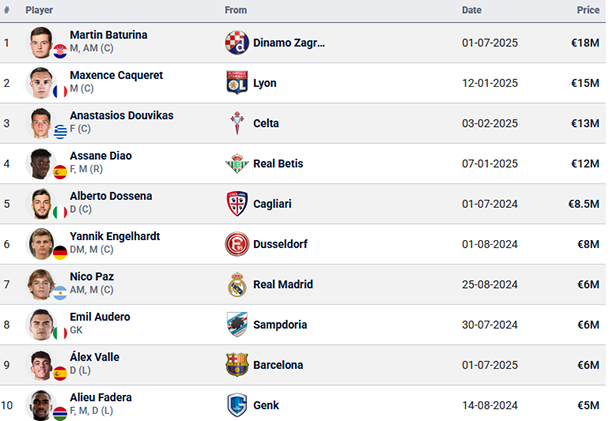Click the Real Betis crest icon
This screenshot has width=612, height=421.
click(x=237, y=163)
